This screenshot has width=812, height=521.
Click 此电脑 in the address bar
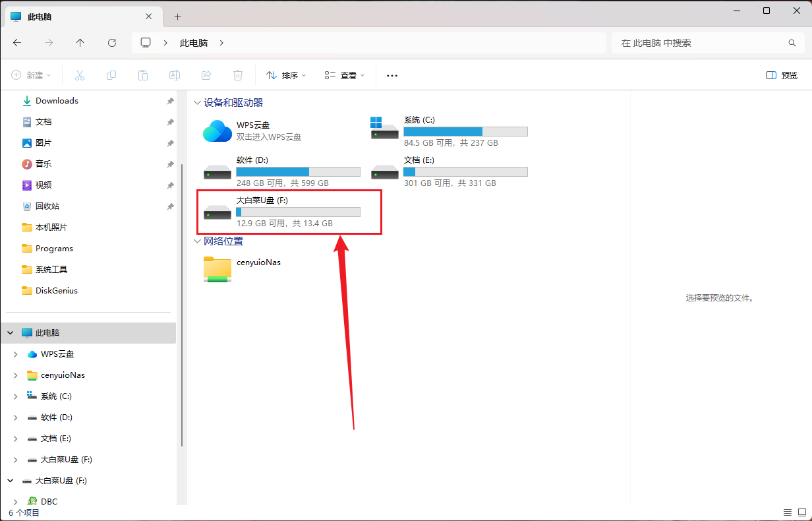194,43
